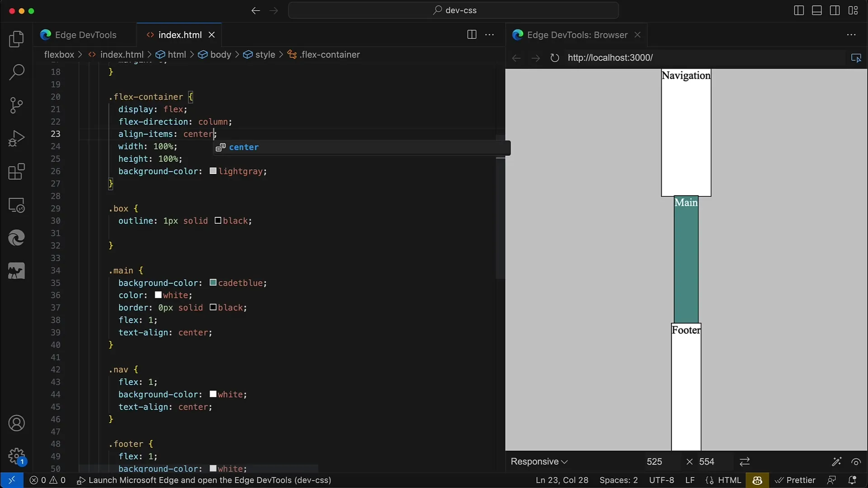
Task: Go back in editor navigation history
Action: coord(255,10)
